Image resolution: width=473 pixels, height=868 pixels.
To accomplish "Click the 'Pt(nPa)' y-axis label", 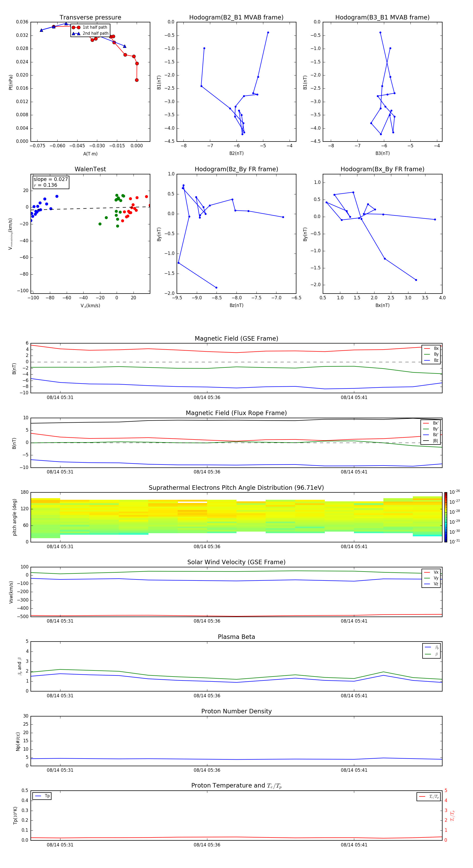I will click(11, 82).
